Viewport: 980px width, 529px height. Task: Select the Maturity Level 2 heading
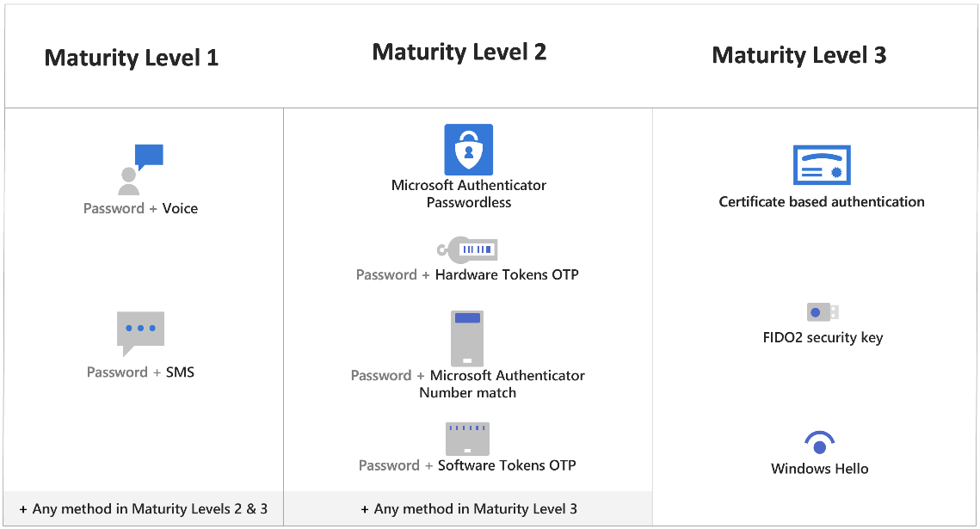(x=459, y=52)
